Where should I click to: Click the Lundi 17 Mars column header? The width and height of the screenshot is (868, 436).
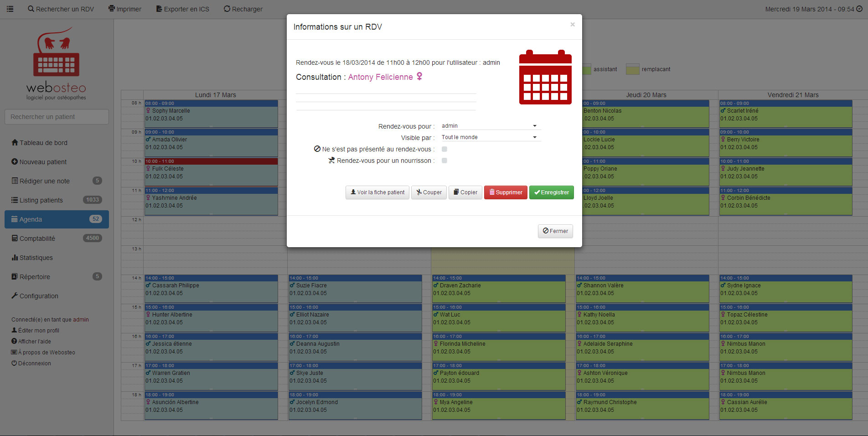pos(216,95)
